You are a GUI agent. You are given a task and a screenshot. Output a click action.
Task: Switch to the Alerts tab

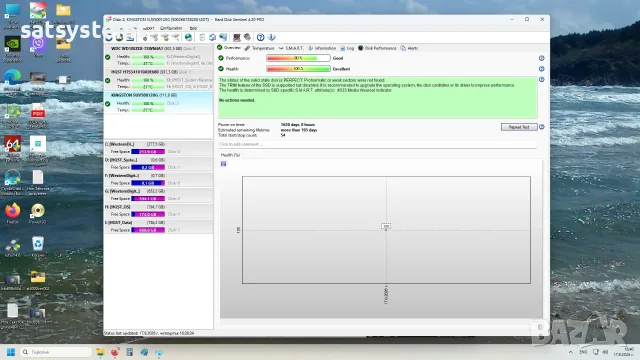(409, 48)
